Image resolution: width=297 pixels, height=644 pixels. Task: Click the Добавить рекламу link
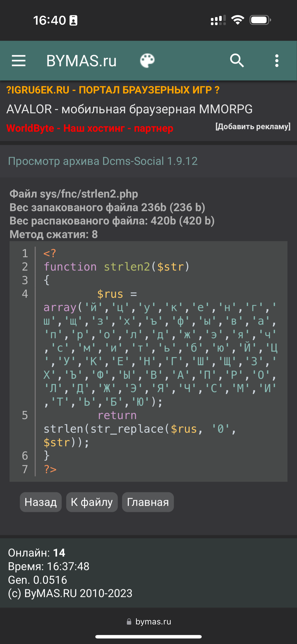tap(253, 126)
